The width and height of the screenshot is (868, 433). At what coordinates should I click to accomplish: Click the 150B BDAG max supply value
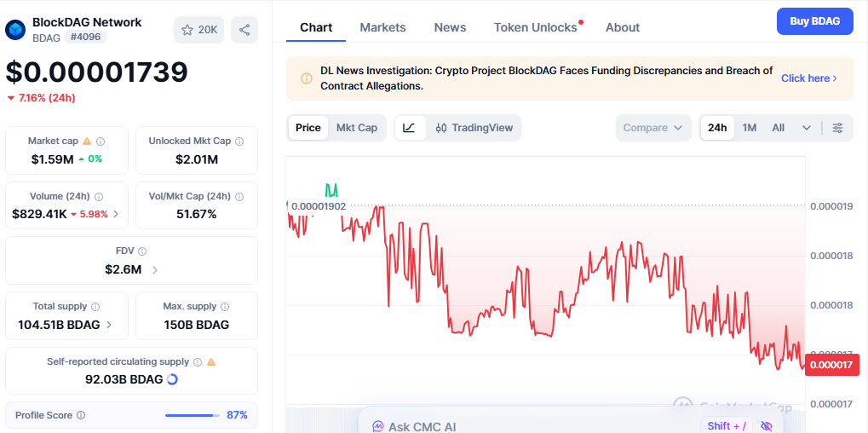(197, 325)
